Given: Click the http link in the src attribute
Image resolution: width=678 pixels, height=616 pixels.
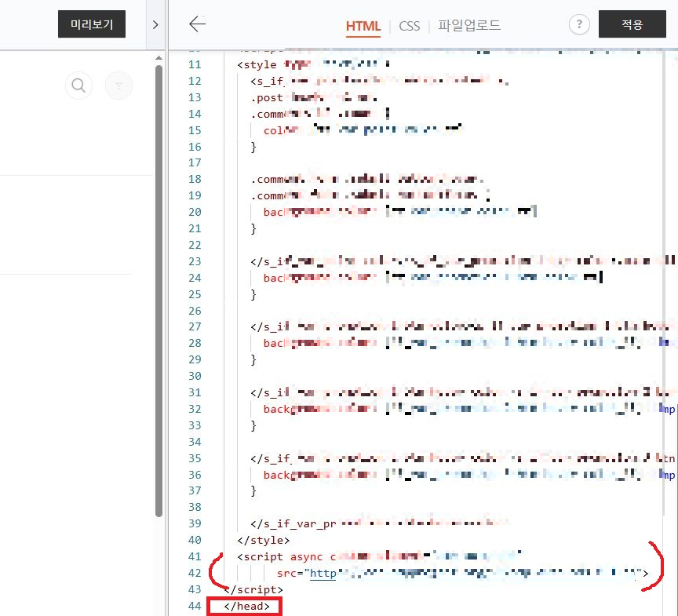Looking at the screenshot, I should [x=323, y=573].
